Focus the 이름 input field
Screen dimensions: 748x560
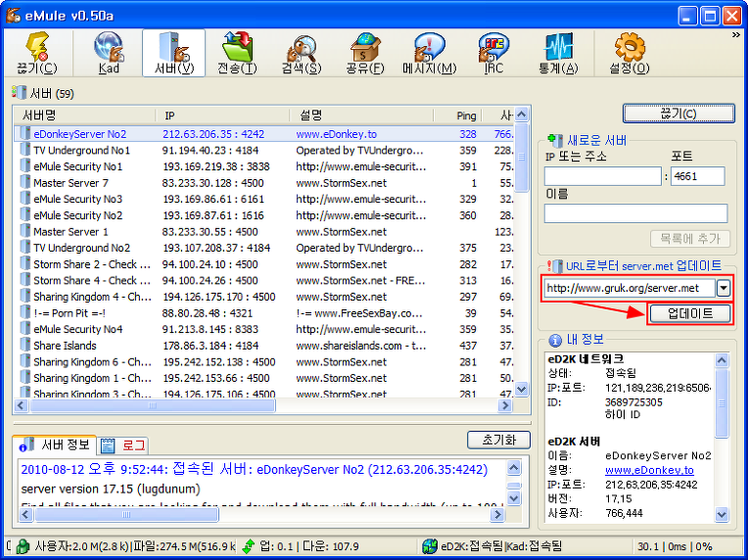click(635, 213)
